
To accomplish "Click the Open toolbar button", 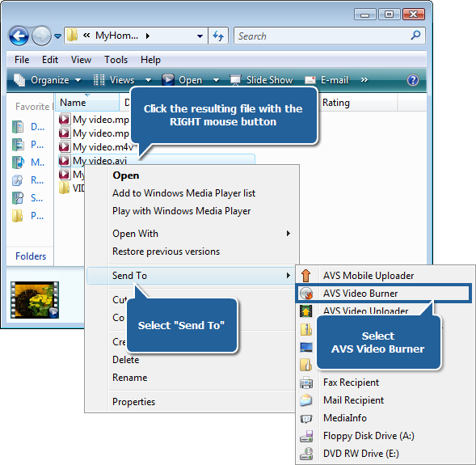I will point(182,80).
